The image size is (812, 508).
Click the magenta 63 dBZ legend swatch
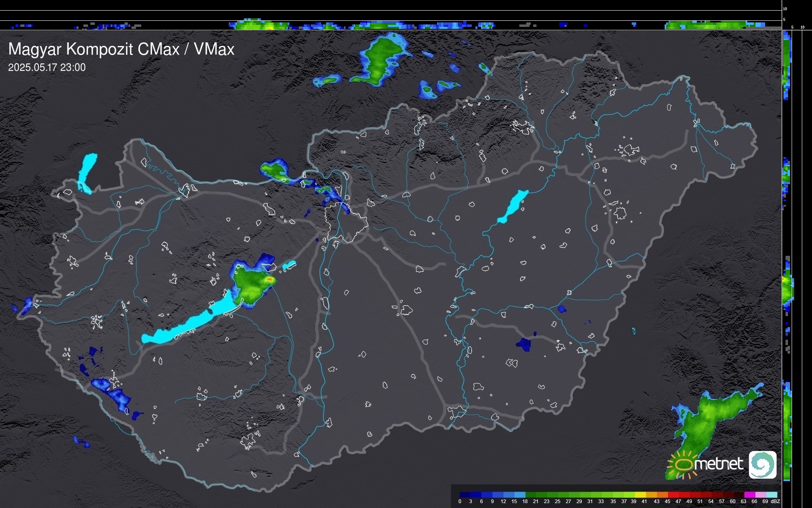(x=749, y=495)
